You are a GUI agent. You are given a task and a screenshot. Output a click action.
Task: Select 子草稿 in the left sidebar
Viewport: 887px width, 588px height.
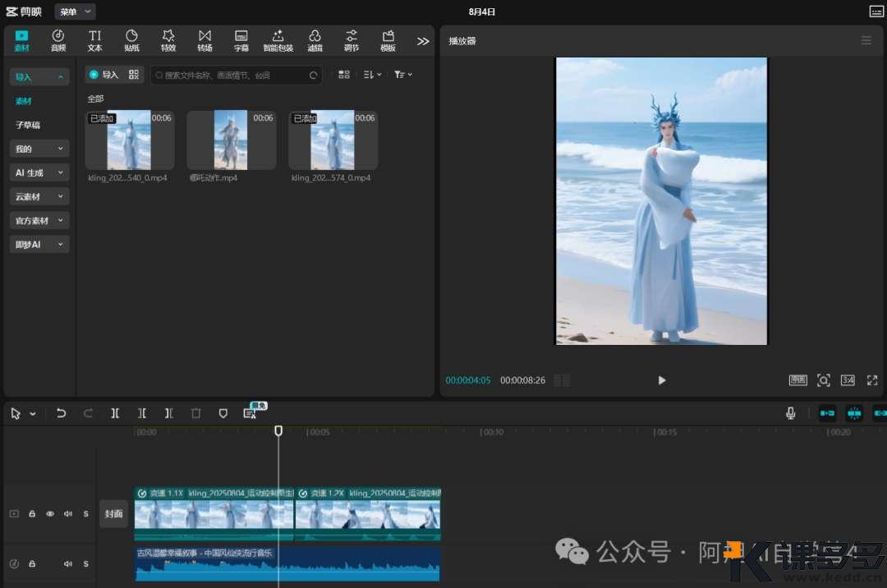28,125
